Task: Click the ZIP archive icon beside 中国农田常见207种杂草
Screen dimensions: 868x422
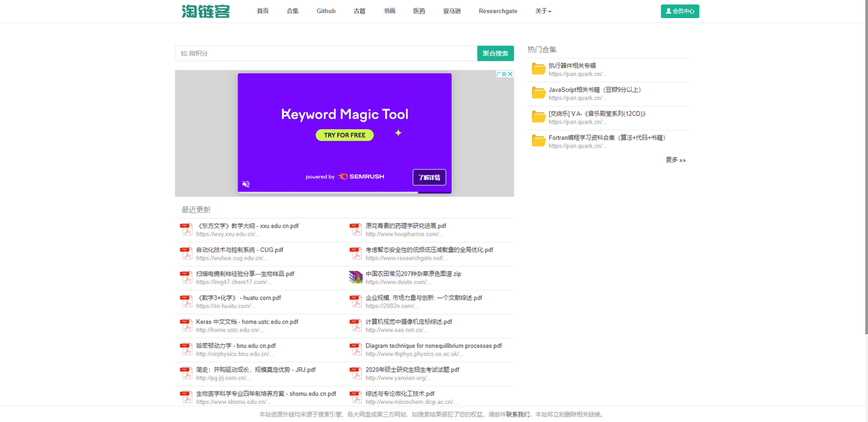Action: click(x=356, y=277)
